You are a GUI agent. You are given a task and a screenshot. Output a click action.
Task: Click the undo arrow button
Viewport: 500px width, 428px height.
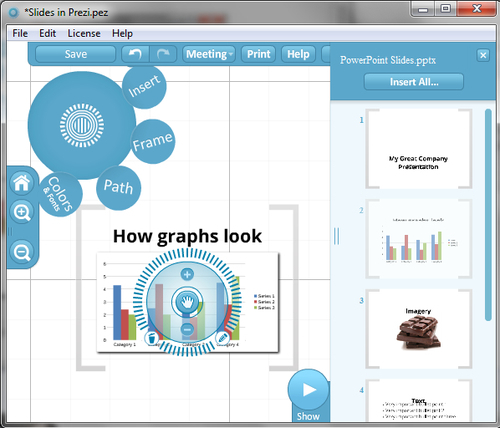[135, 54]
